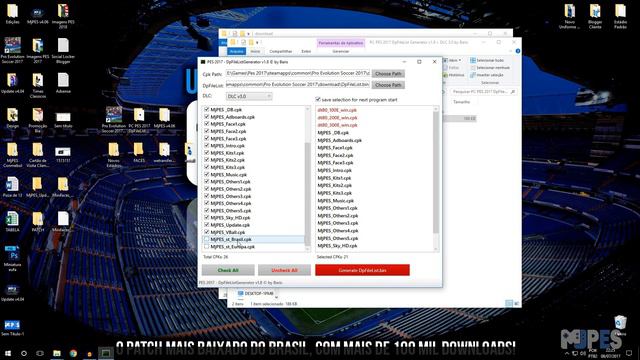The width and height of the screenshot is (640, 360).
Task: Click Choose Path for DpFileList
Action: pyautogui.click(x=388, y=85)
